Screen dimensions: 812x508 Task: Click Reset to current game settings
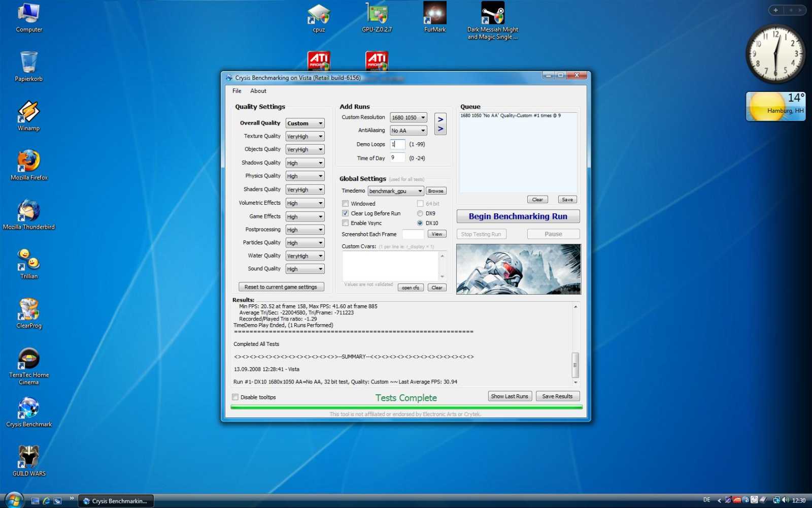tap(281, 287)
